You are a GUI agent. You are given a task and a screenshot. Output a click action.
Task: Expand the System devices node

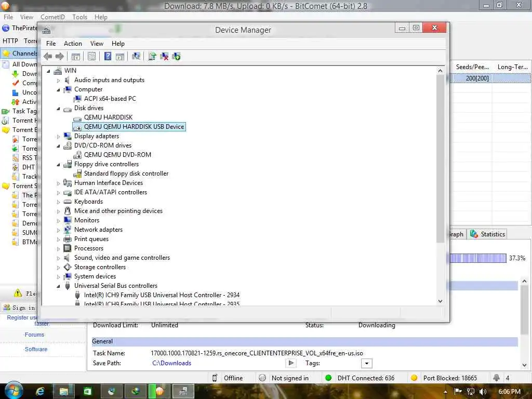(x=58, y=277)
